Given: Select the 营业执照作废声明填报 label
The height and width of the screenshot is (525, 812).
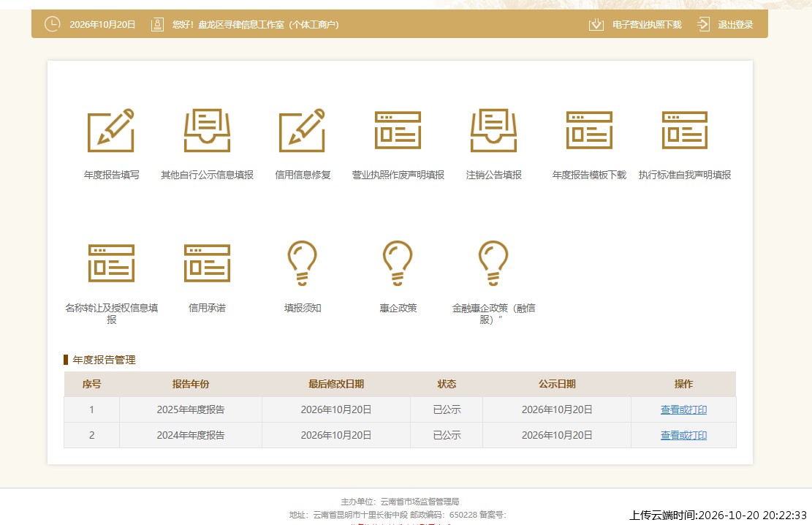Looking at the screenshot, I should pos(398,175).
